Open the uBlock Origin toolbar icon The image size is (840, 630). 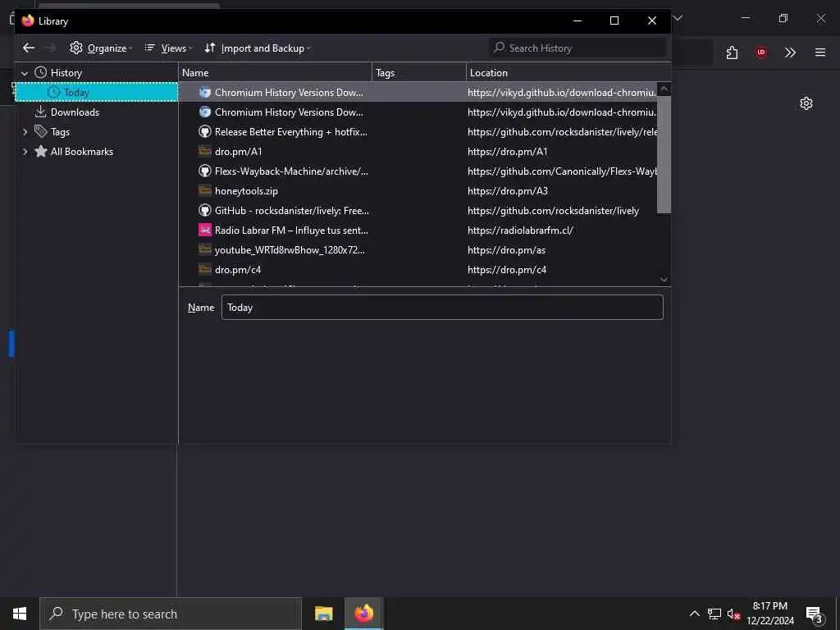point(760,52)
